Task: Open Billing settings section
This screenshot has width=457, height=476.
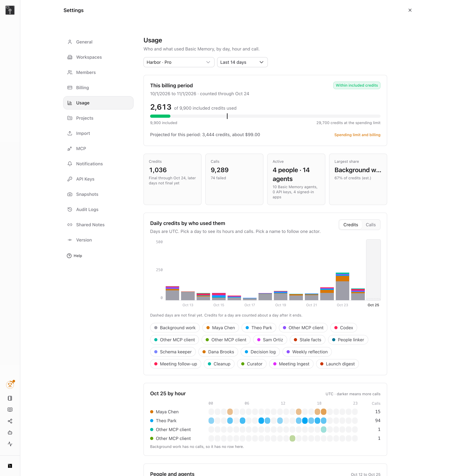Action: (98, 88)
